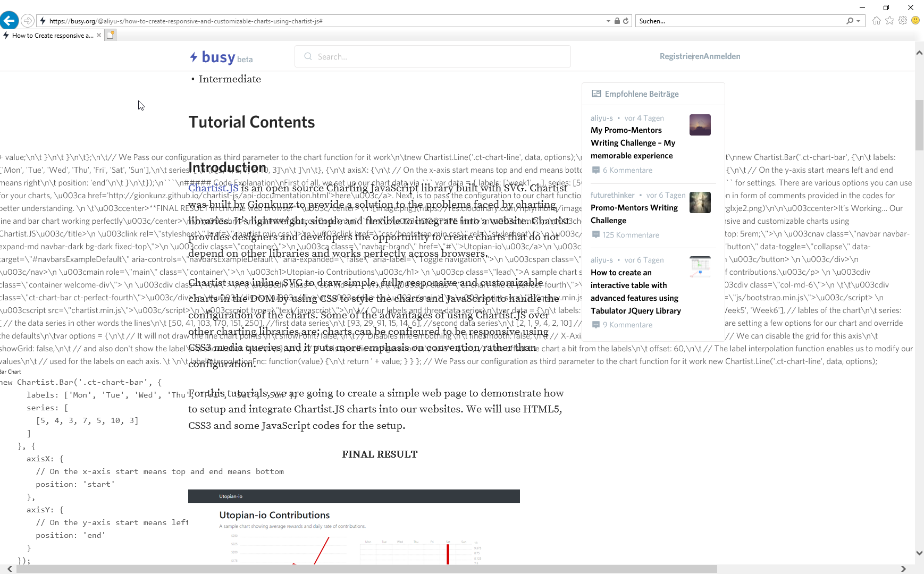Open the address bar dropdown arrow
Screen dimensions: 924x574
608,21
